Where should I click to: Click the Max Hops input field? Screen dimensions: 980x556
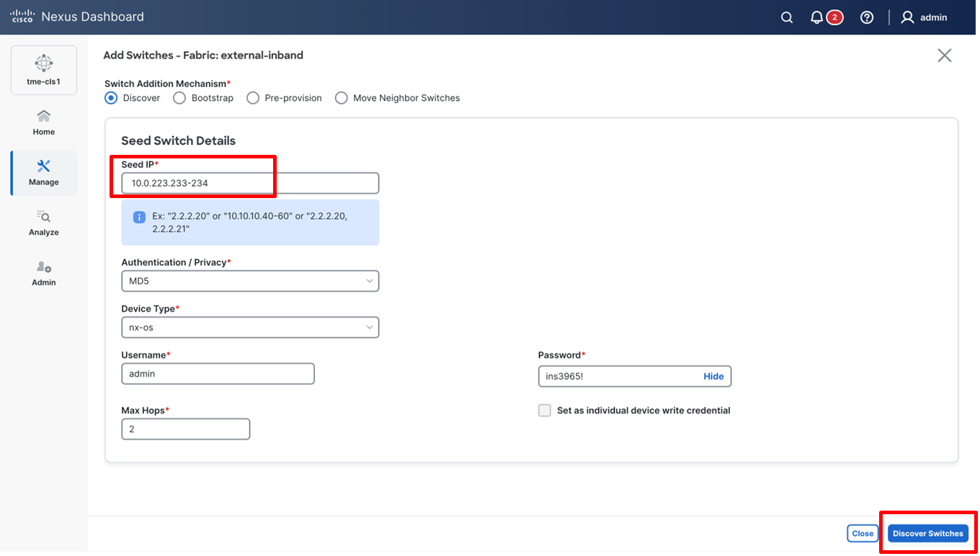(185, 429)
